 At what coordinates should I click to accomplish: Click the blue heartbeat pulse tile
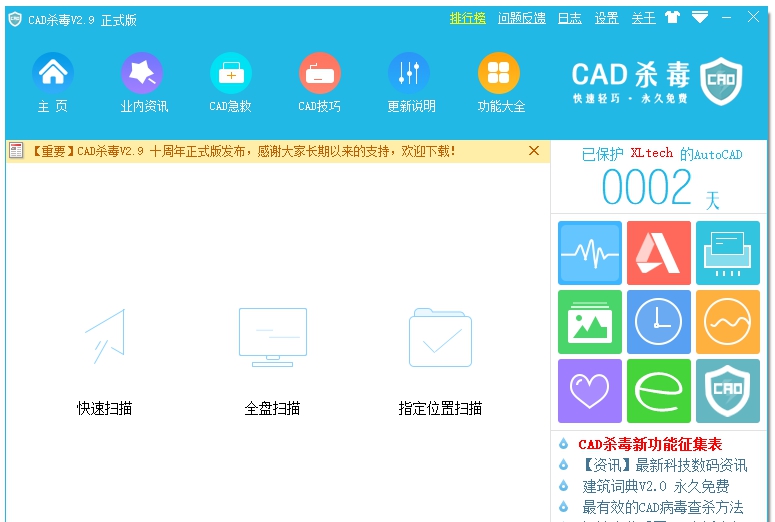[590, 253]
